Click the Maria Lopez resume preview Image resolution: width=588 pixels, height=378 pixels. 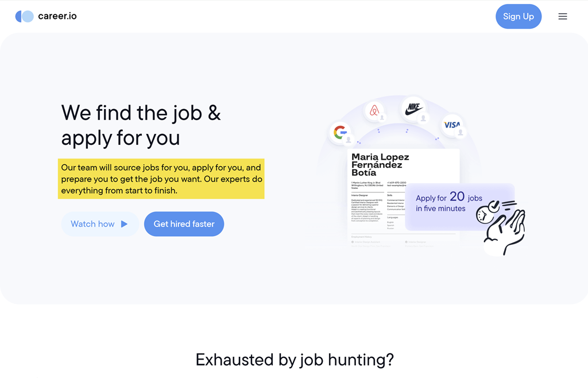[379, 190]
